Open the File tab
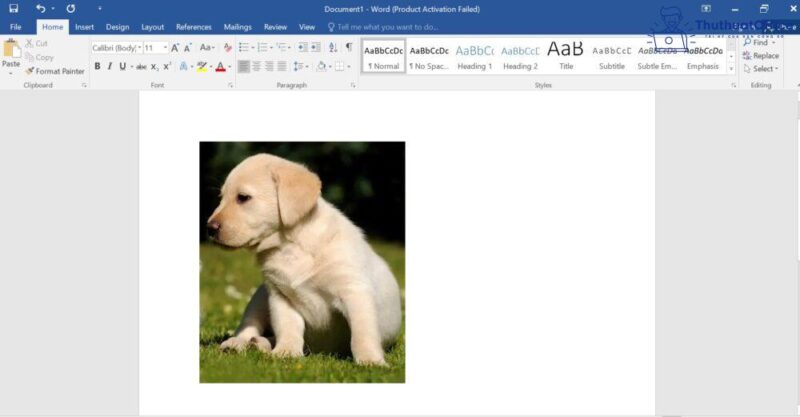Image resolution: width=800 pixels, height=417 pixels. (x=16, y=27)
